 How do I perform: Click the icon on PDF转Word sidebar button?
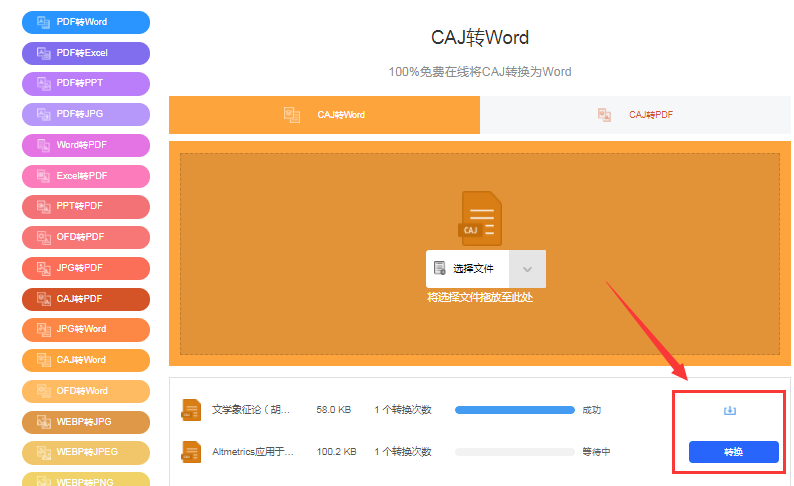coord(44,22)
